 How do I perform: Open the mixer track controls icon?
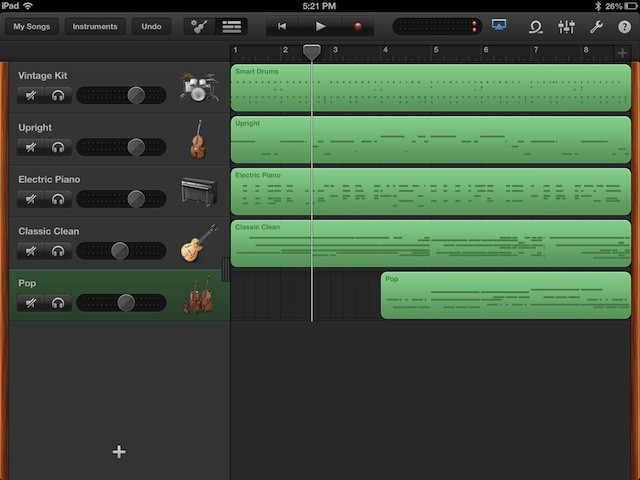click(x=567, y=27)
